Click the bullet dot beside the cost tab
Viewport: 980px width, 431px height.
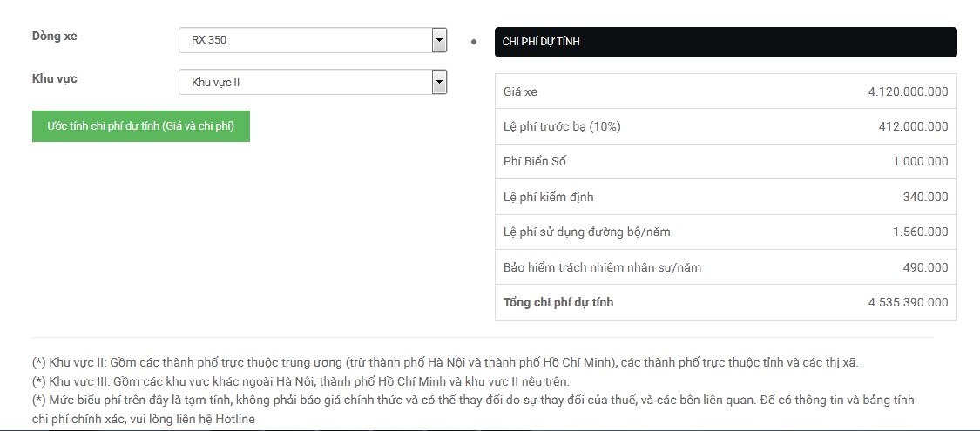pos(474,42)
